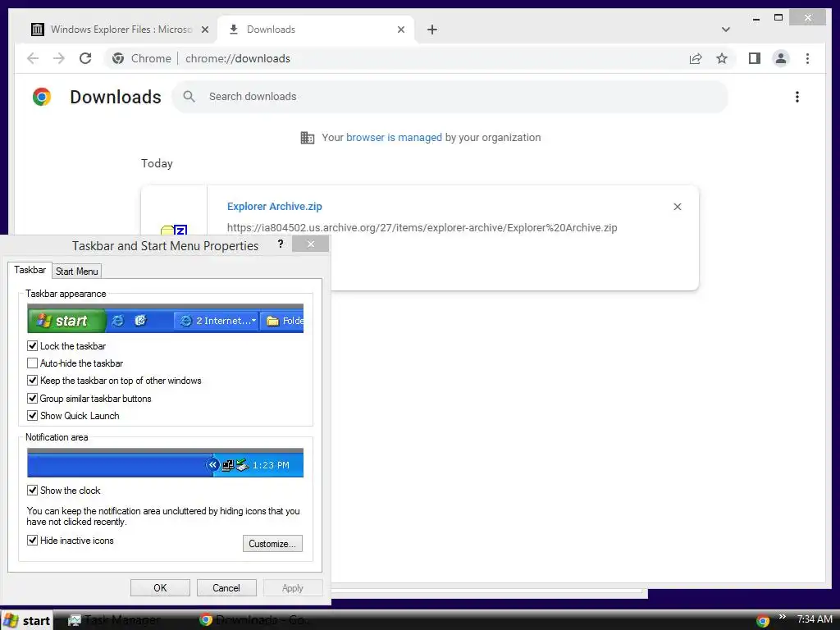Image resolution: width=840 pixels, height=630 pixels.
Task: Switch to the Start Menu tab
Action: (x=76, y=272)
